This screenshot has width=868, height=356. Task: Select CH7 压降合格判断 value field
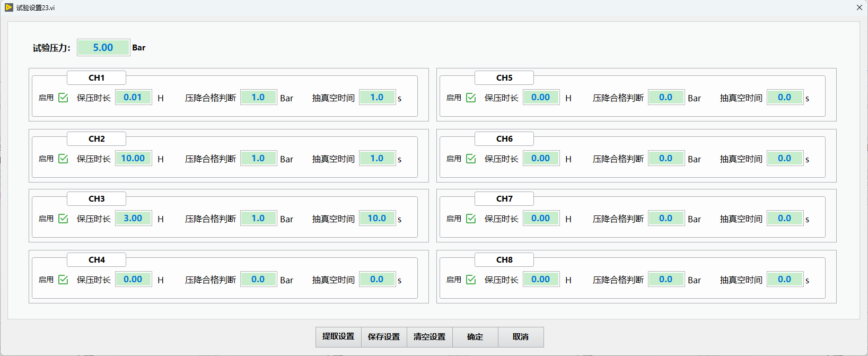(667, 219)
